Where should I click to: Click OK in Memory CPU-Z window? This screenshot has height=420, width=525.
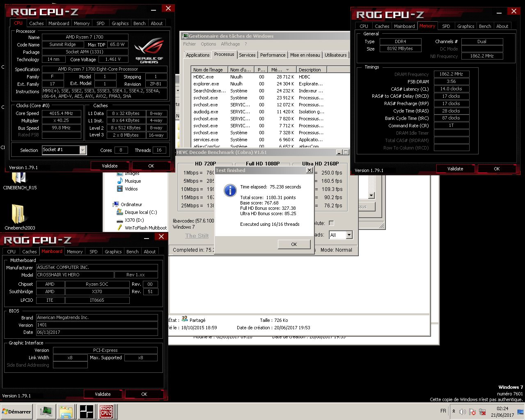(497, 169)
